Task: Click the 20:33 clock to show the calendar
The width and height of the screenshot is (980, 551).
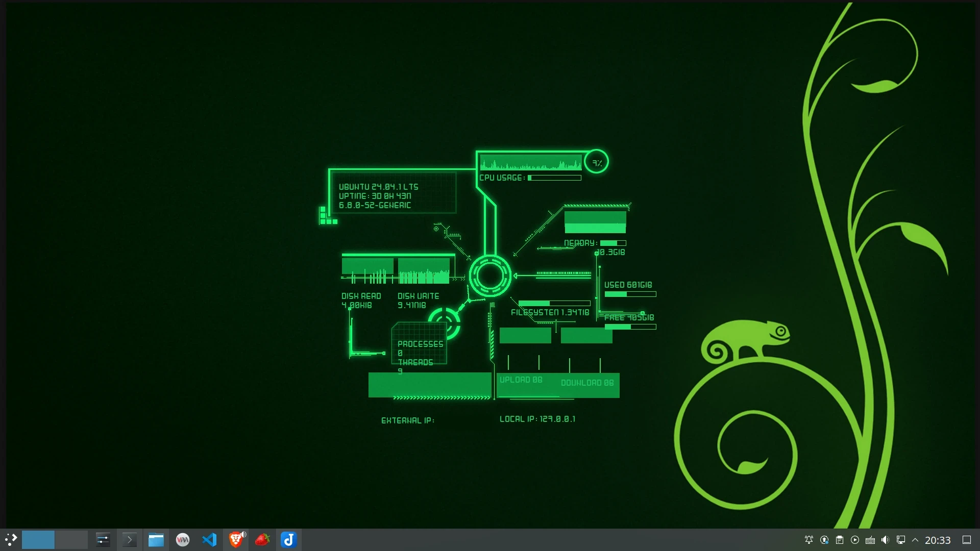Action: coord(938,540)
